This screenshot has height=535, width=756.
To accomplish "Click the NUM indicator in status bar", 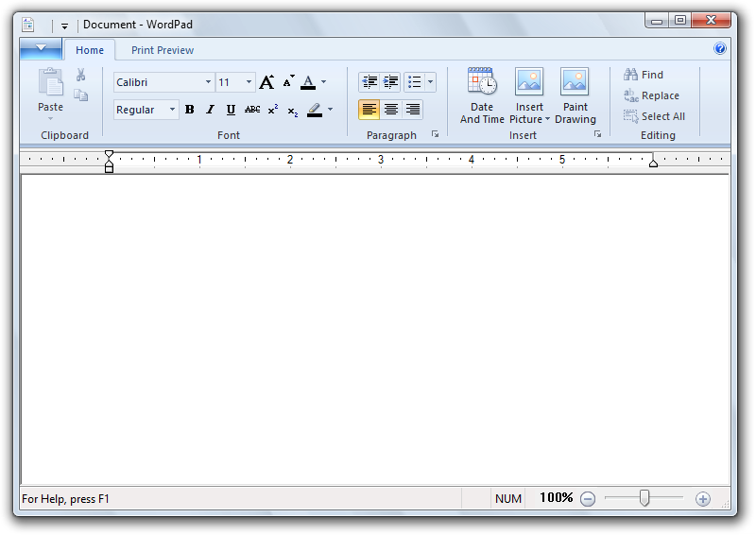I will click(x=508, y=499).
